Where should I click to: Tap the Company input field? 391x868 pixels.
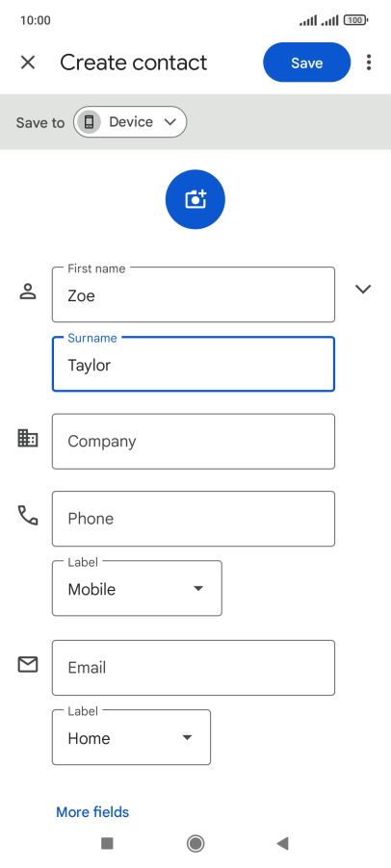tap(194, 441)
